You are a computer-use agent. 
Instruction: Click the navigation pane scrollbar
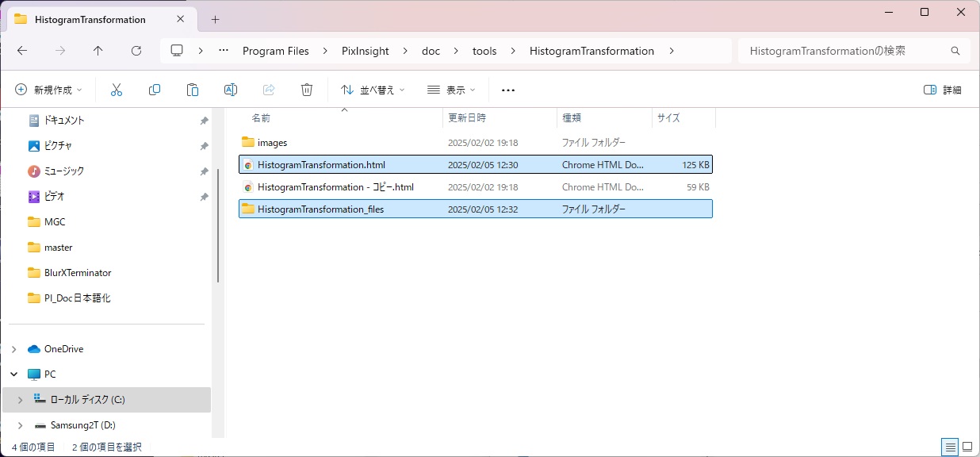[218, 224]
